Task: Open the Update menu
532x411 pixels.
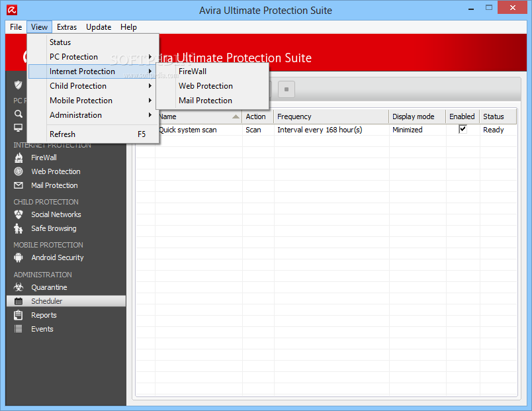Action: point(99,27)
